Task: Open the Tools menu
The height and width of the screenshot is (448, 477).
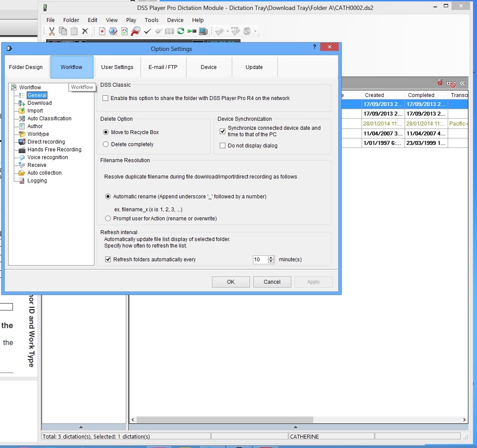Action: [x=152, y=20]
